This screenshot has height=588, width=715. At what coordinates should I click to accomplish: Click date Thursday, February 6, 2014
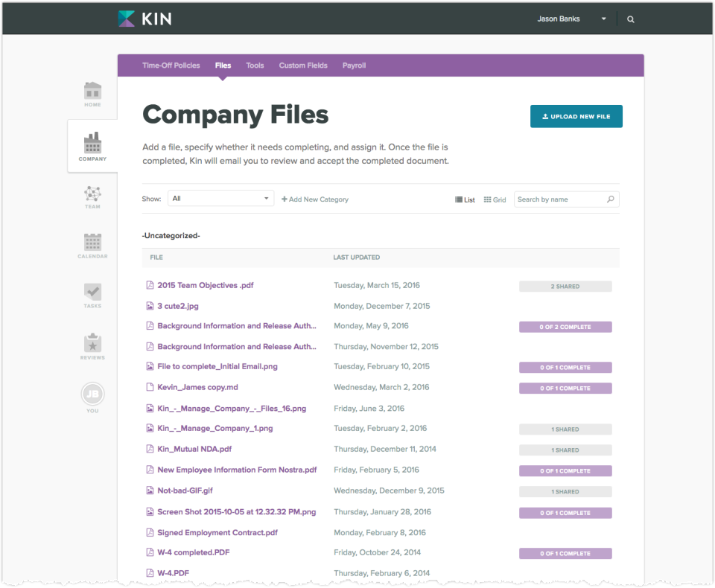coord(381,573)
